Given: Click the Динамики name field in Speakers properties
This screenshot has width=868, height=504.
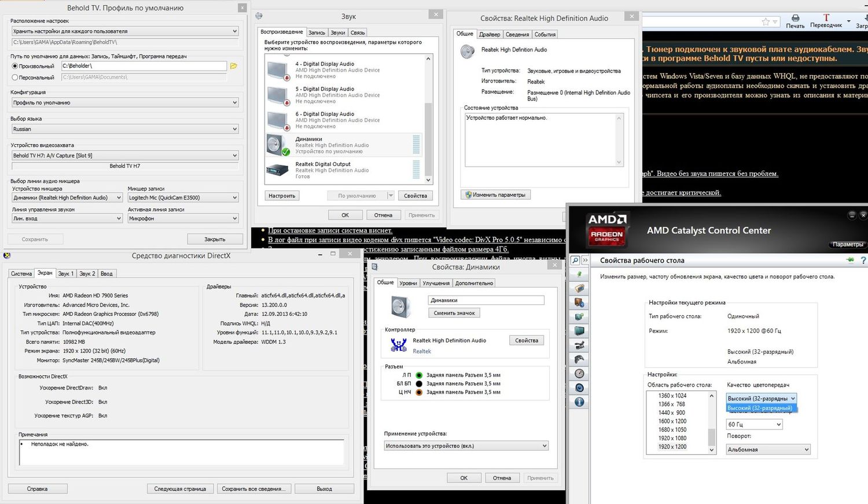Looking at the screenshot, I should tap(486, 300).
